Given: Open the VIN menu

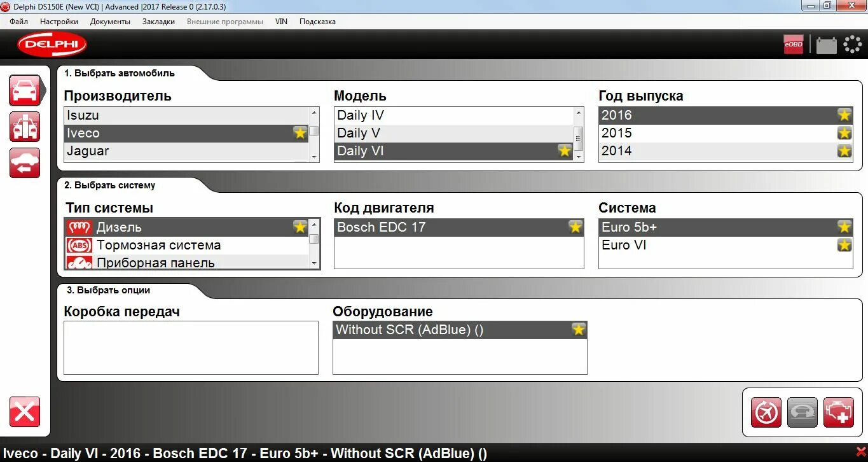Looking at the screenshot, I should tap(281, 22).
